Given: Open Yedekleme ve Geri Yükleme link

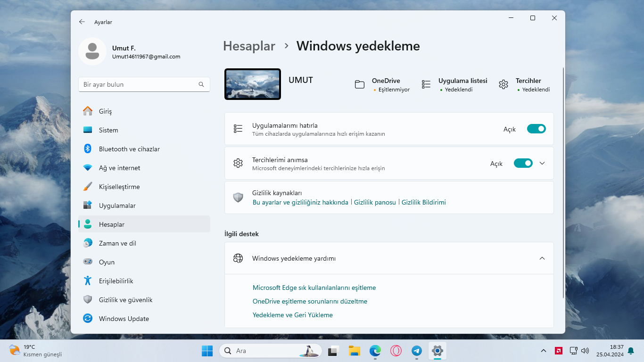Looking at the screenshot, I should [x=293, y=315].
